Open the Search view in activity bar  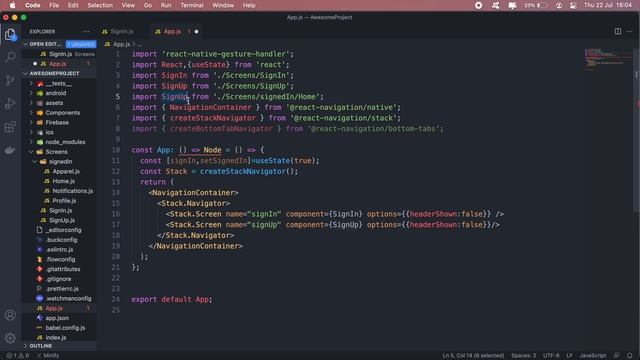coord(10,57)
